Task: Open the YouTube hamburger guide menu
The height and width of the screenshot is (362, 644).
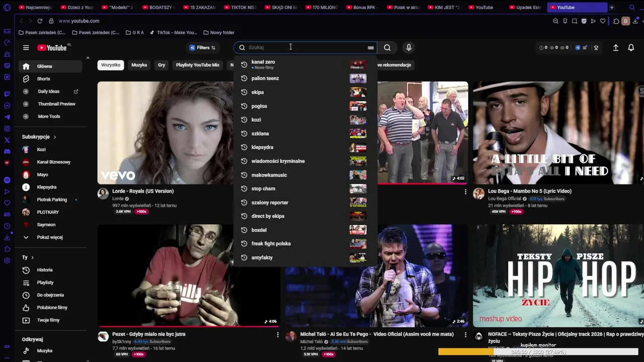Action: pyautogui.click(x=26, y=48)
